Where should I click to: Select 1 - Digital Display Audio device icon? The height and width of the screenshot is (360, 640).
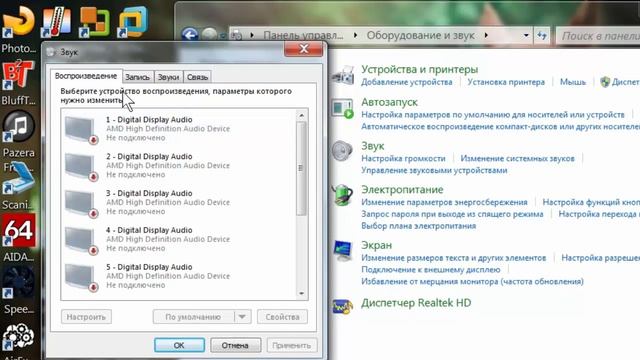[81, 130]
